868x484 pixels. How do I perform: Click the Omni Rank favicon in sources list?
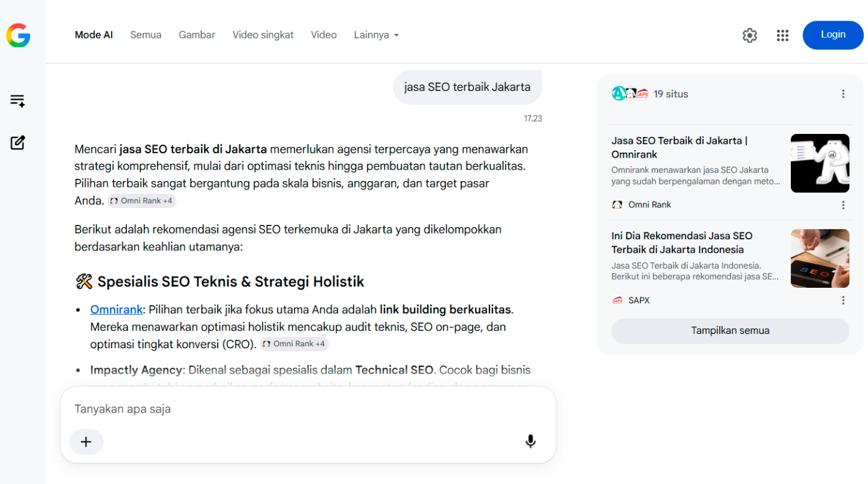point(617,205)
